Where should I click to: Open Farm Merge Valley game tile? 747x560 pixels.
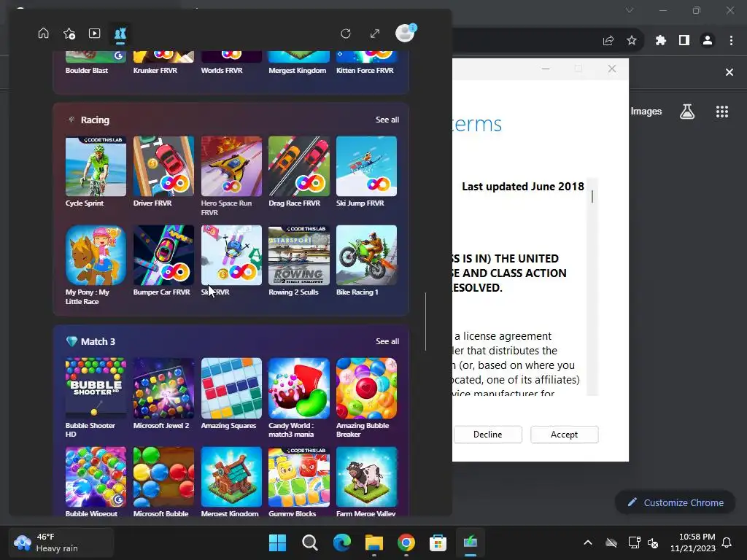coord(366,477)
